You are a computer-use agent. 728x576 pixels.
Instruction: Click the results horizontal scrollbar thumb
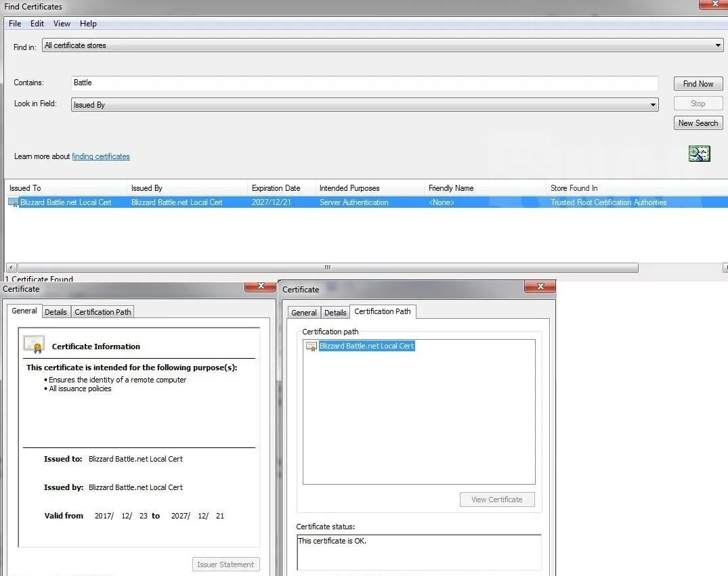328,267
